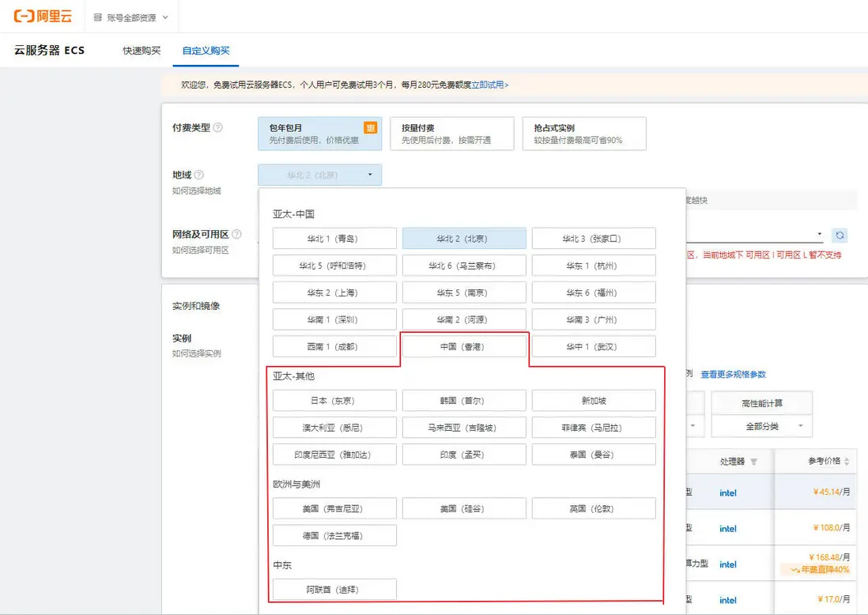Select 按量付费 billing type
The height and width of the screenshot is (615, 868).
click(x=451, y=134)
